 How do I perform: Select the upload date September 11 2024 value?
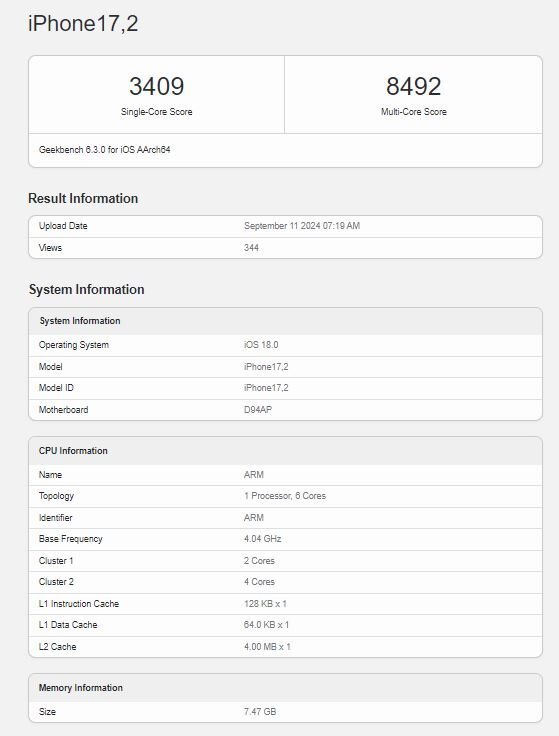pos(302,226)
